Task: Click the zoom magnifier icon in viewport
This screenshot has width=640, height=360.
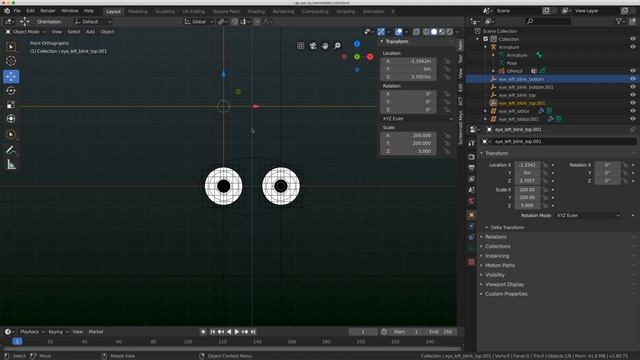Action: pos(337,46)
